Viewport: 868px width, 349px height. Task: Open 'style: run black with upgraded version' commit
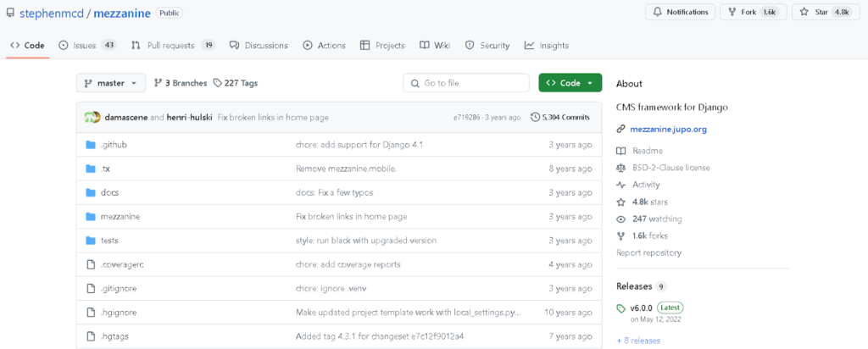point(366,241)
